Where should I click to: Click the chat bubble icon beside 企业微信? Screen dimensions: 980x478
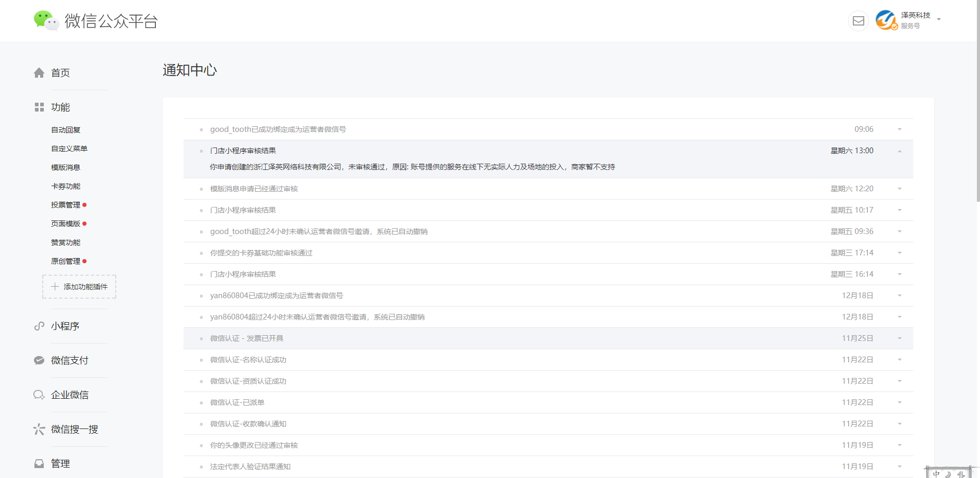coord(39,395)
